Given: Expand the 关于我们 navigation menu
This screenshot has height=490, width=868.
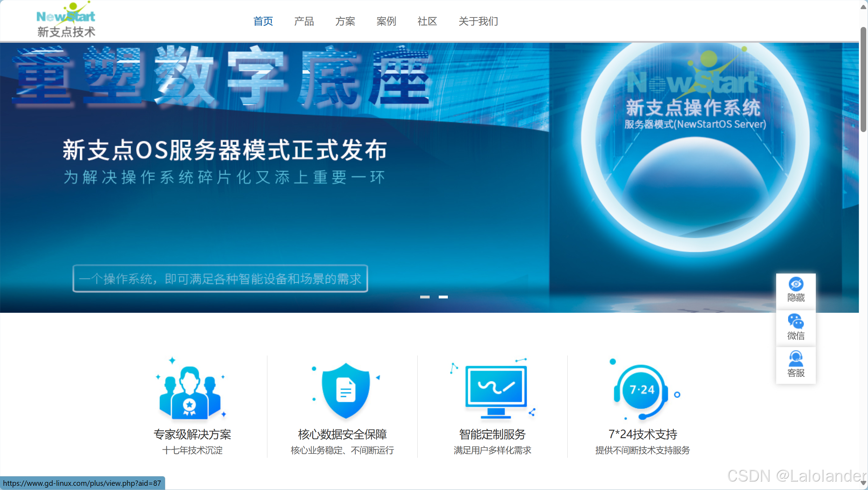Looking at the screenshot, I should [478, 21].
